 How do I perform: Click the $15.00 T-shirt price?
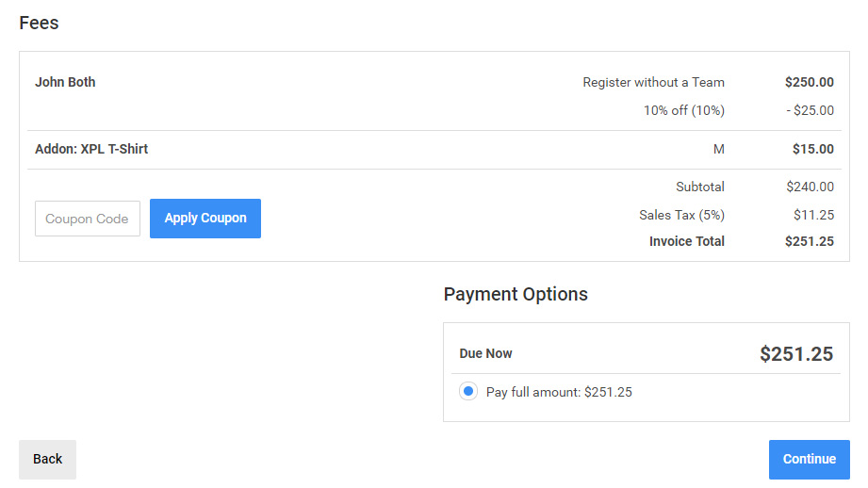pyautogui.click(x=812, y=149)
